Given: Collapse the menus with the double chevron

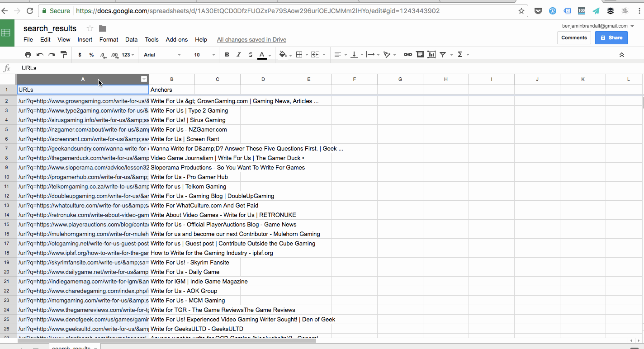Looking at the screenshot, I should pyautogui.click(x=622, y=55).
